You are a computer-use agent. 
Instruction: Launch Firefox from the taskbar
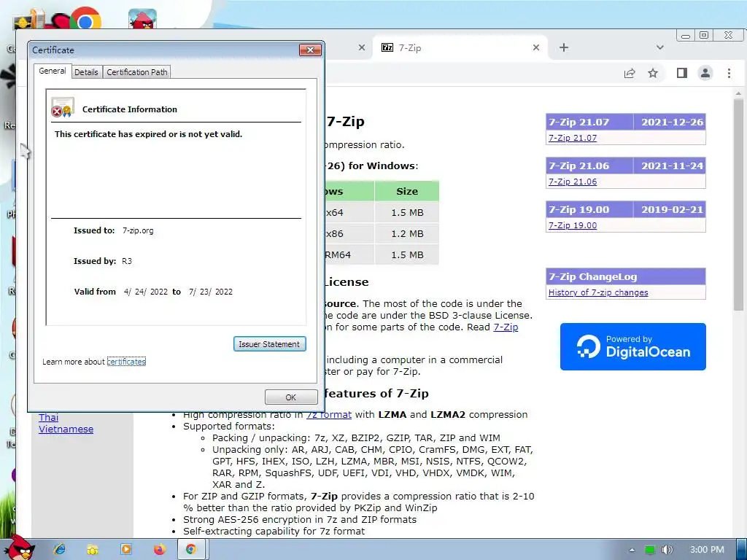(x=160, y=549)
